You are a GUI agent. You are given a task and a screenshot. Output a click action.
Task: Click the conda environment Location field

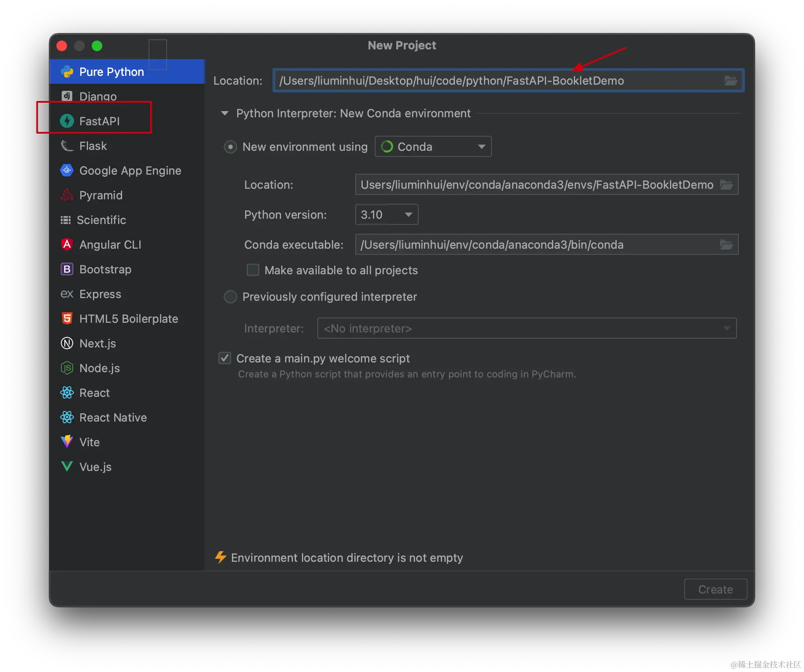tap(547, 184)
